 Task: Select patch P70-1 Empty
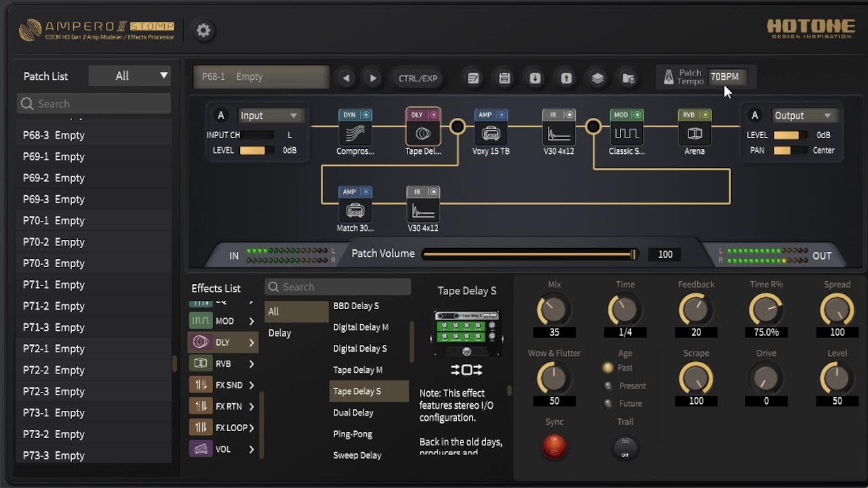tap(93, 220)
